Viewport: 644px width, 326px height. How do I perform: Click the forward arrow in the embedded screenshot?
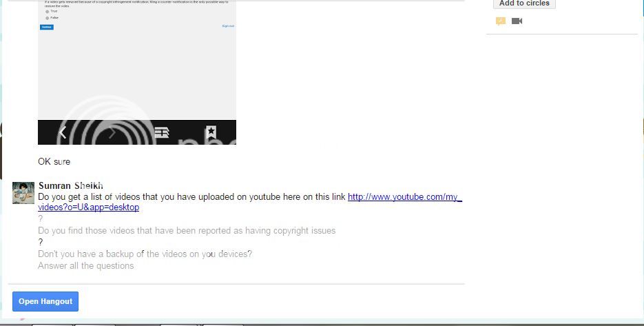tap(112, 132)
